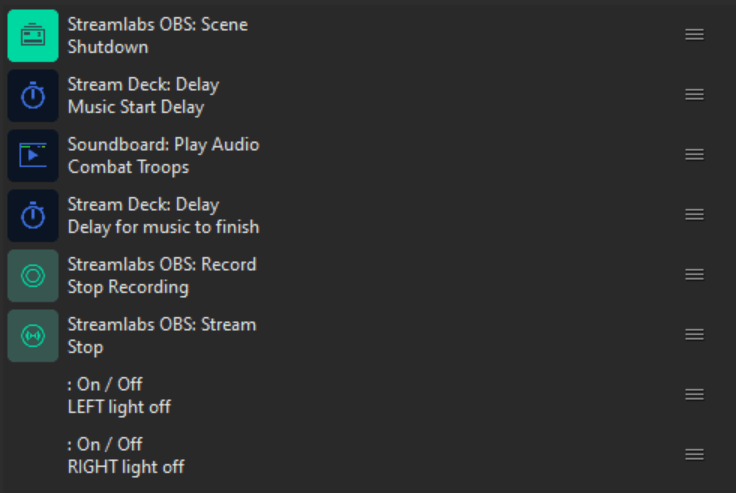This screenshot has height=493, width=736.
Task: Click the drag handle for RIGHT light off
Action: point(694,455)
